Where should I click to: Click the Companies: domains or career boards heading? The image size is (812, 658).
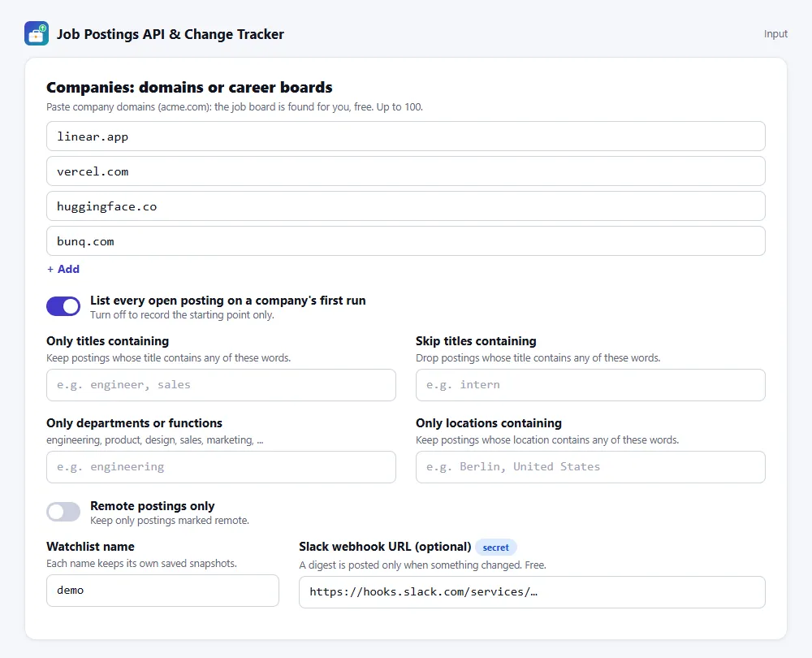189,87
